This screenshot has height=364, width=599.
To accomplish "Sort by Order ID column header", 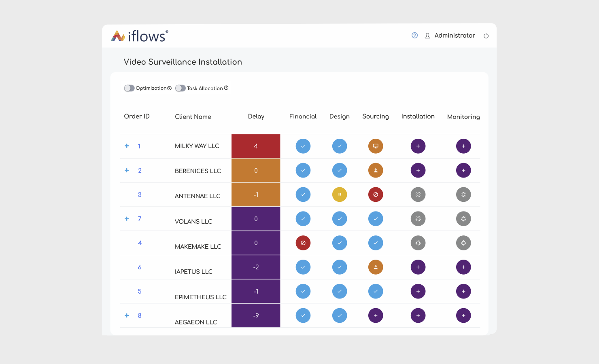I will 137,116.
